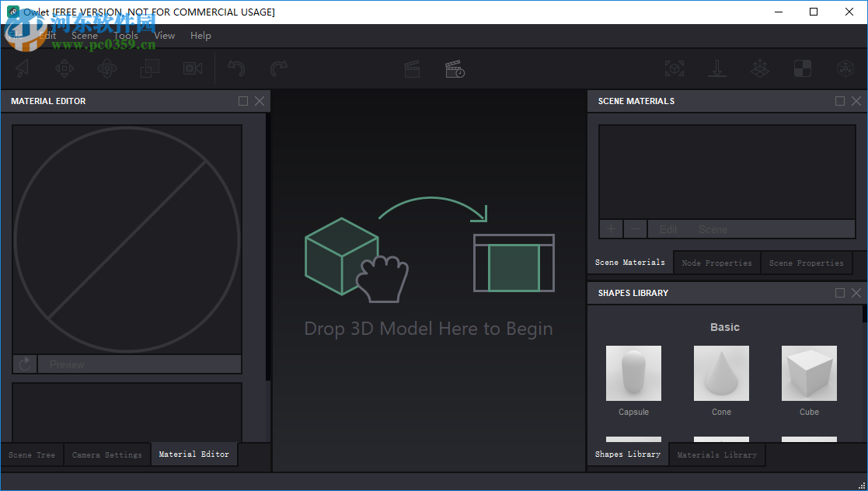Click the drop-to-floor down arrow icon
Image resolution: width=868 pixels, height=491 pixels.
coord(716,68)
